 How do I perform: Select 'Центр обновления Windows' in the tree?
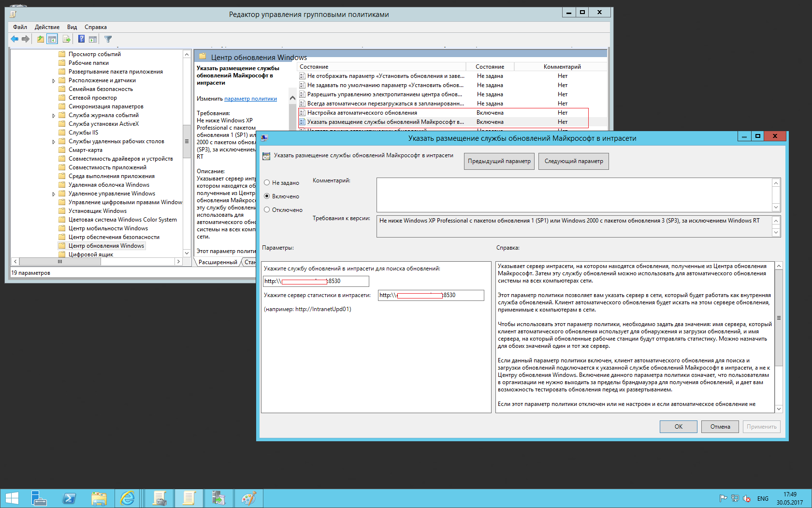click(x=106, y=246)
